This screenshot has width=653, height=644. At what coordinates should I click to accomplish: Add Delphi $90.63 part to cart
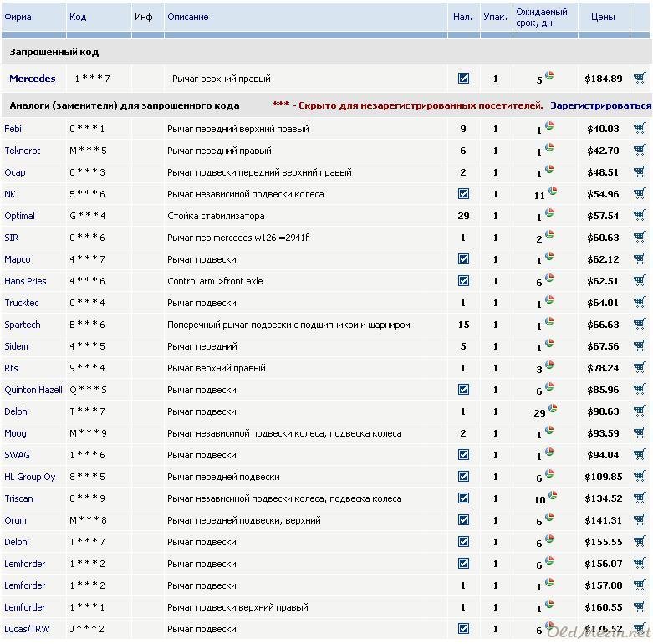pos(640,411)
